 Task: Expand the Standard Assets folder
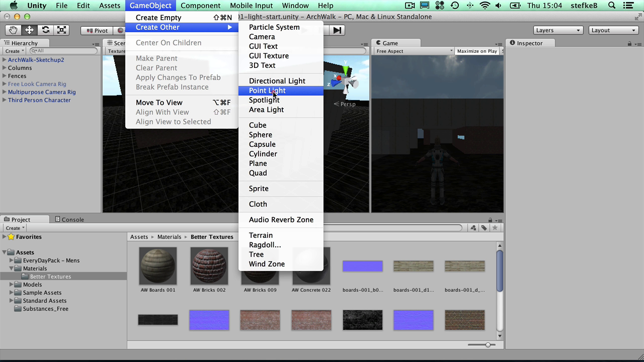point(12,301)
